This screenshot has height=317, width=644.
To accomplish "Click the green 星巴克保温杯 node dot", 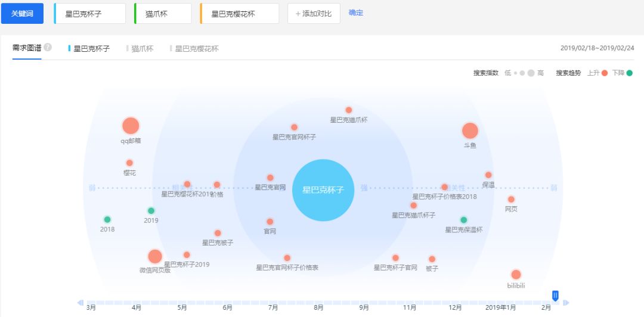I will (464, 220).
